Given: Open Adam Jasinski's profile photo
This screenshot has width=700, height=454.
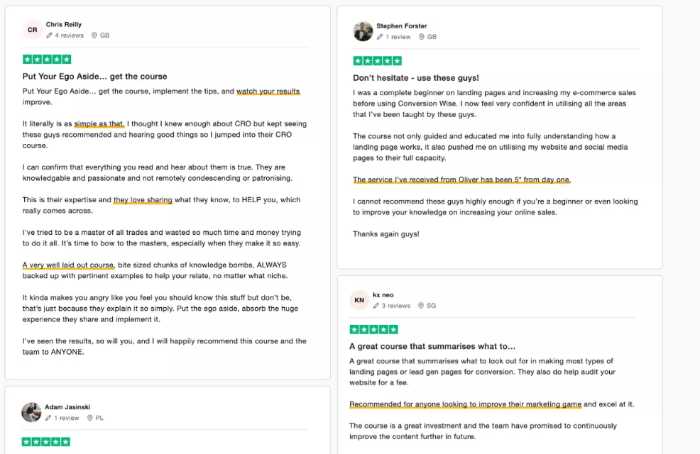Looking at the screenshot, I should [x=31, y=412].
